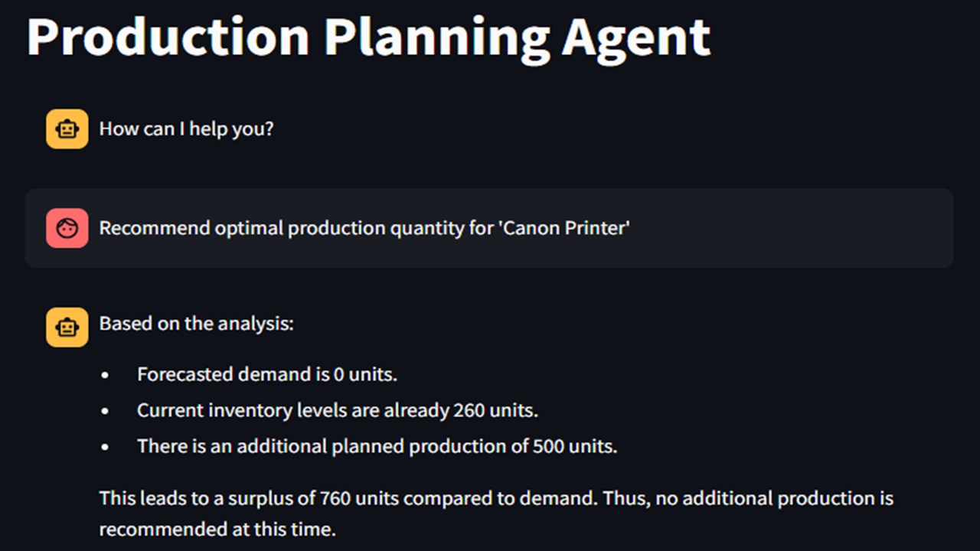Screen dimensions: 980x551
Task: Click the word 'Agent' in the title
Action: coord(636,37)
